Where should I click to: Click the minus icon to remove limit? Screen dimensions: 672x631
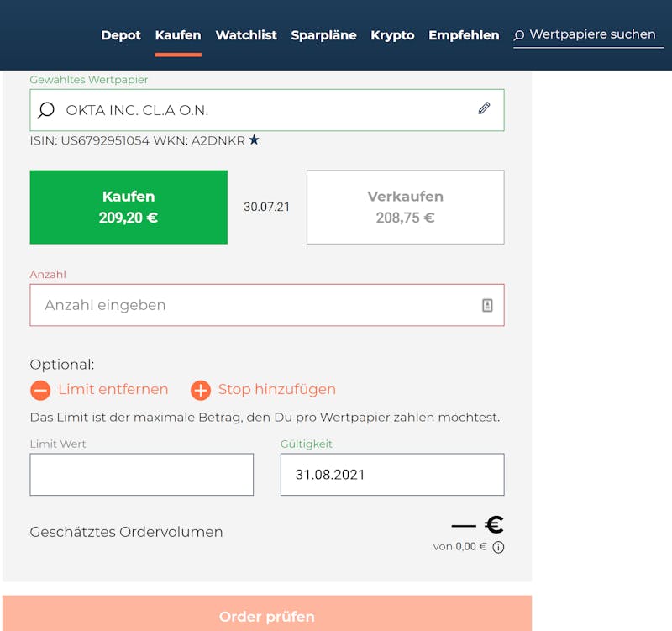[x=40, y=390]
